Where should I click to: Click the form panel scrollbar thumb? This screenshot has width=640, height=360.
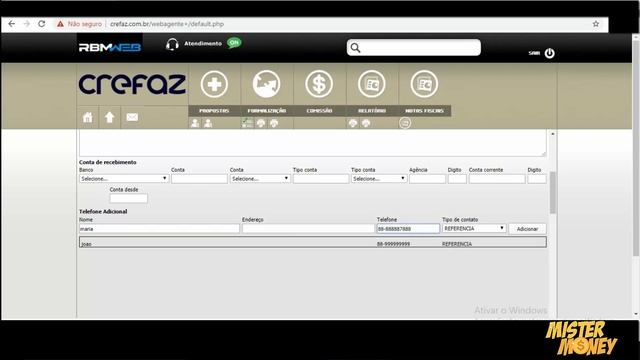point(553,192)
